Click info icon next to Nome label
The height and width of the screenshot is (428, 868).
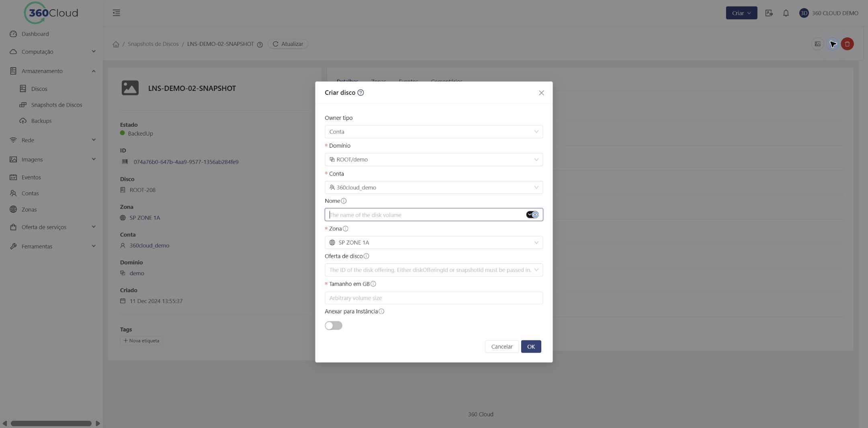pyautogui.click(x=344, y=201)
